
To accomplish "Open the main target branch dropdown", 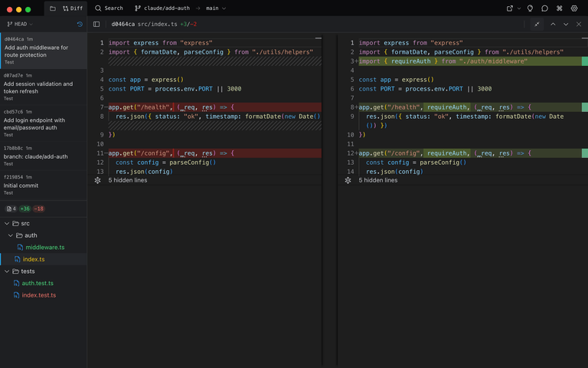I will (x=216, y=8).
